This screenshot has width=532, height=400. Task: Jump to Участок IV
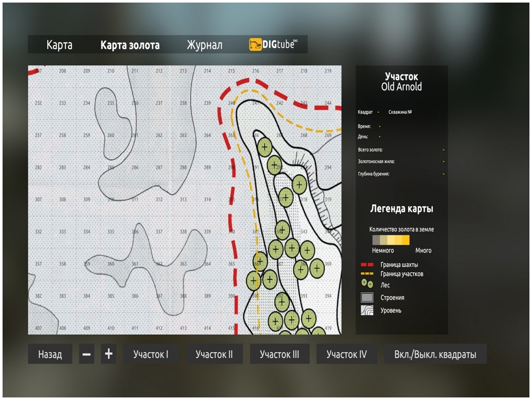pos(346,354)
